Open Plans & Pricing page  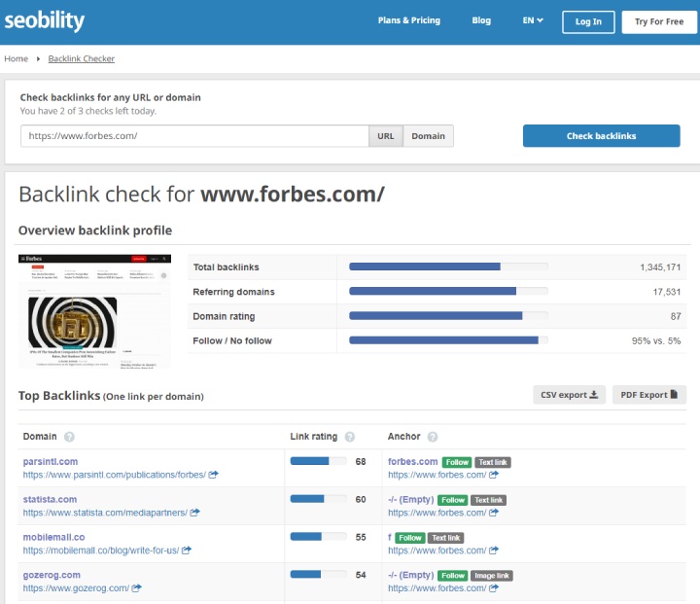pos(409,20)
